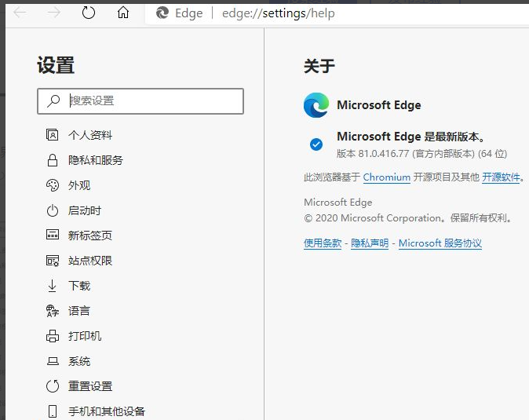Open the 使用条款 link
The width and height of the screenshot is (529, 420).
(x=323, y=243)
